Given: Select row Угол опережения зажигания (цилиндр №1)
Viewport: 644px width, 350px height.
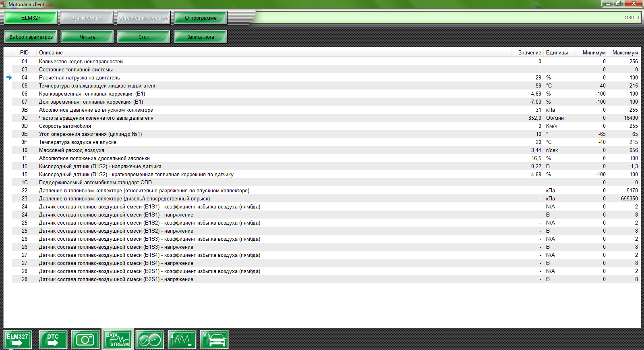Looking at the screenshot, I should 326,134.
